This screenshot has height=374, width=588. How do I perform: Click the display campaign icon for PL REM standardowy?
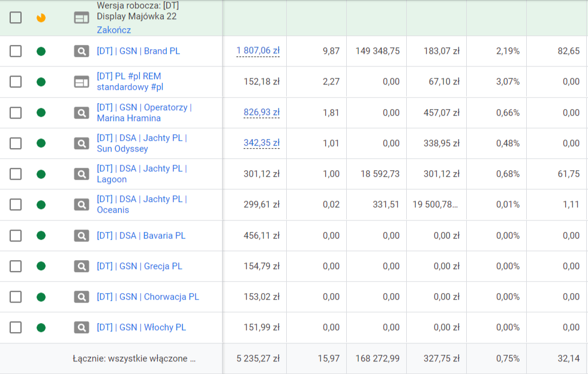coord(82,82)
